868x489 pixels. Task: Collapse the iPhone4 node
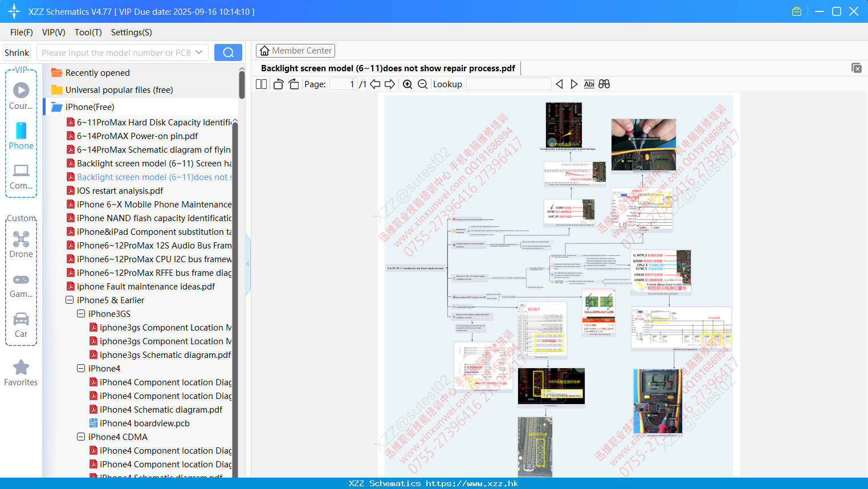[81, 369]
